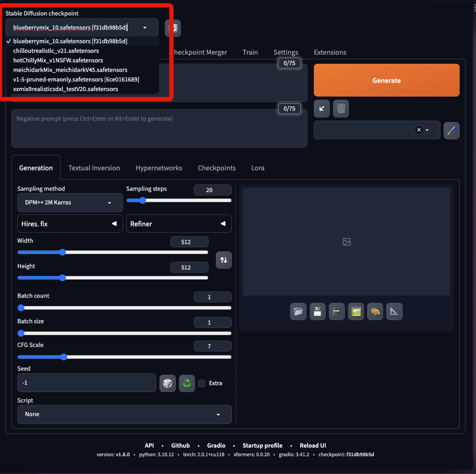Viewport: 476px width, 474px height.
Task: Click the refresh checkpoint list icon
Action: click(x=173, y=28)
